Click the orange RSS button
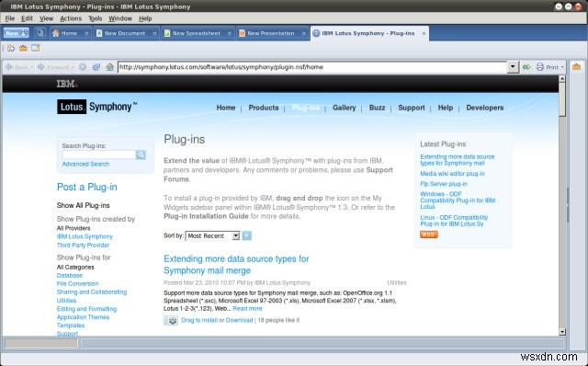588x366 pixels. [x=429, y=234]
